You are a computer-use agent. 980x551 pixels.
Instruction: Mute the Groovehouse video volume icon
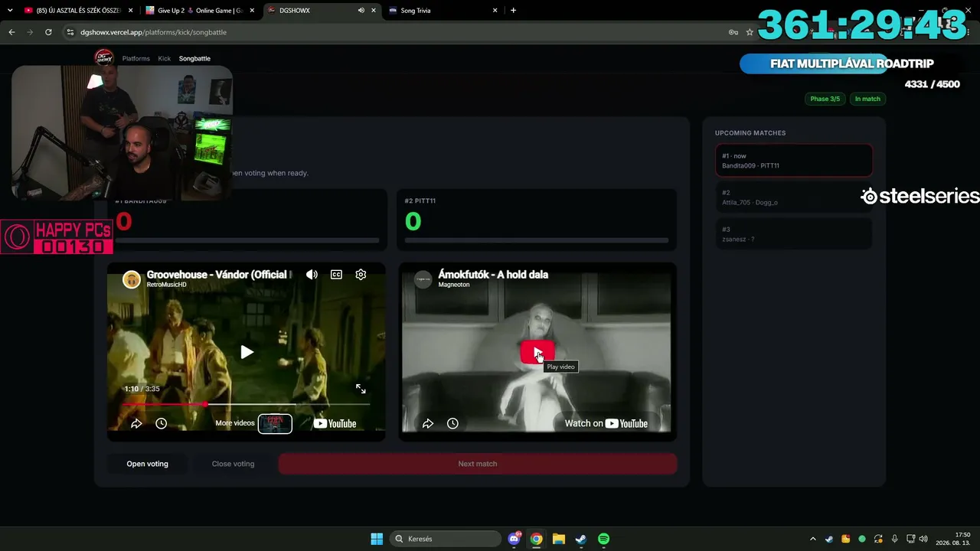tap(312, 275)
